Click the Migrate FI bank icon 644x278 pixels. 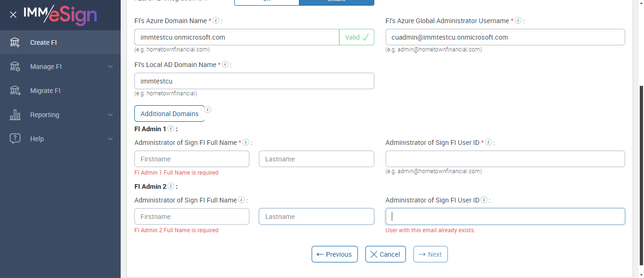pos(15,91)
